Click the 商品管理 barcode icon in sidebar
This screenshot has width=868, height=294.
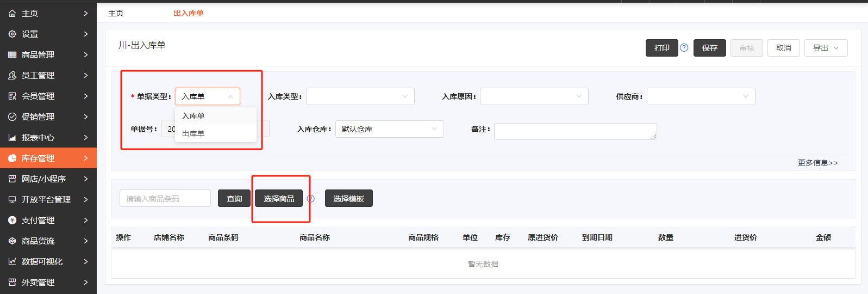12,54
